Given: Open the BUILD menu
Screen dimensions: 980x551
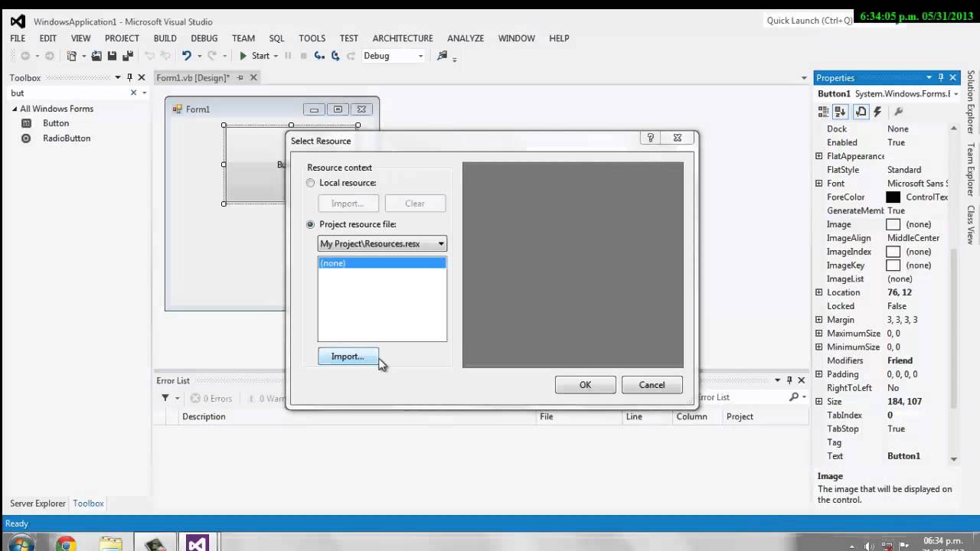Looking at the screenshot, I should (165, 38).
